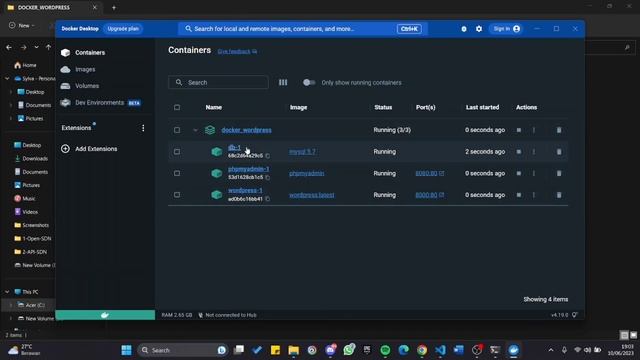Image resolution: width=640 pixels, height=360 pixels.
Task: Open the Give feedback link
Action: 237,51
